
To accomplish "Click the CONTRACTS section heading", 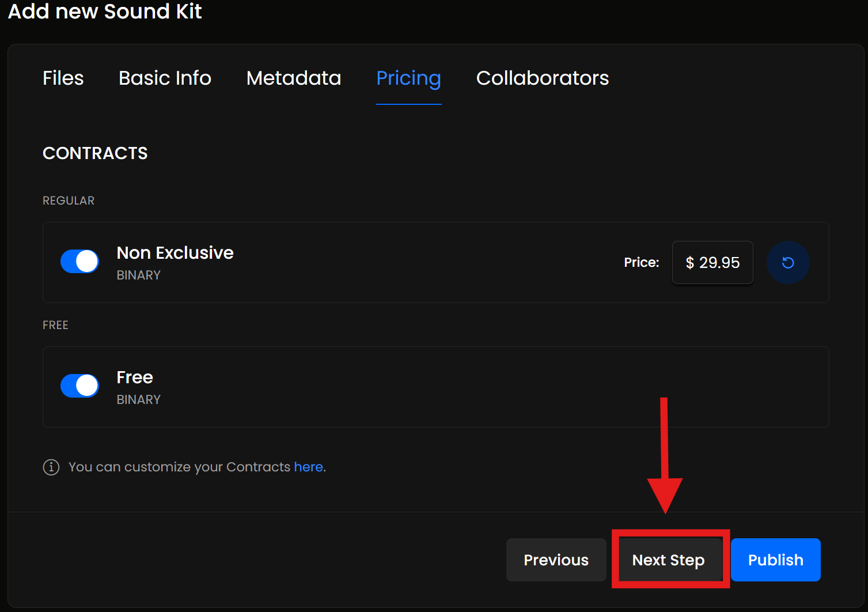I will tap(95, 153).
